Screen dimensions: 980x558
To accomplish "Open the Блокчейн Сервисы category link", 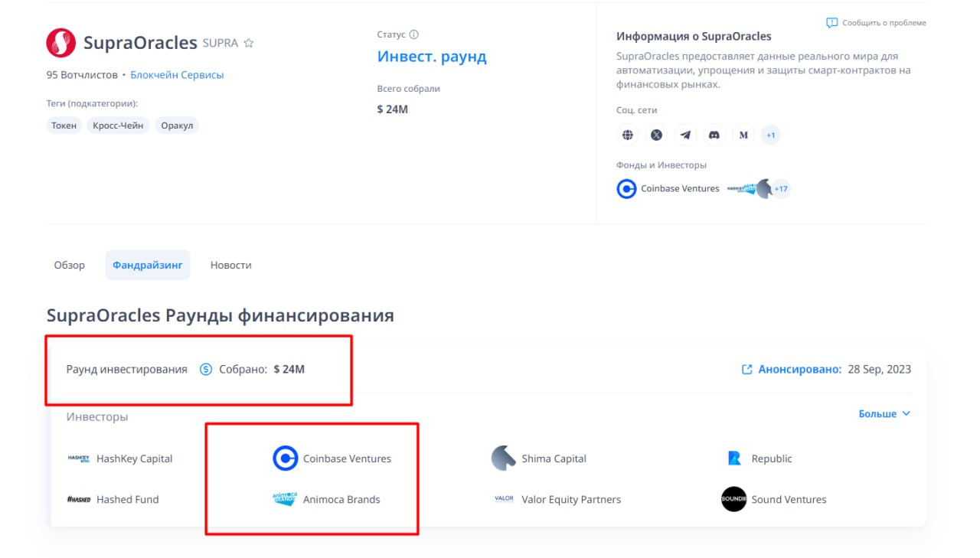I will (177, 75).
